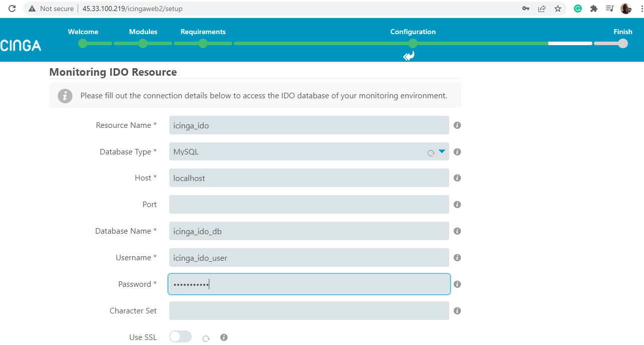Select the Configuration wizard step
This screenshot has width=644, height=345.
click(x=413, y=38)
